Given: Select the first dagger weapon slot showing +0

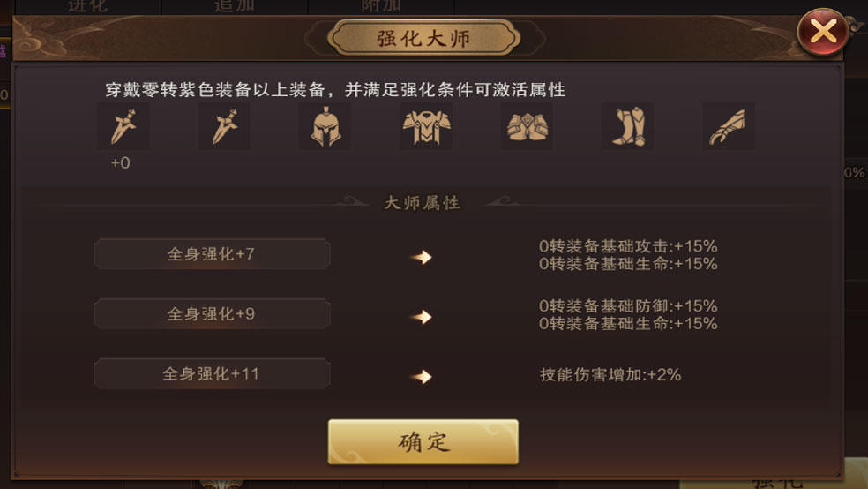Looking at the screenshot, I should click(122, 126).
